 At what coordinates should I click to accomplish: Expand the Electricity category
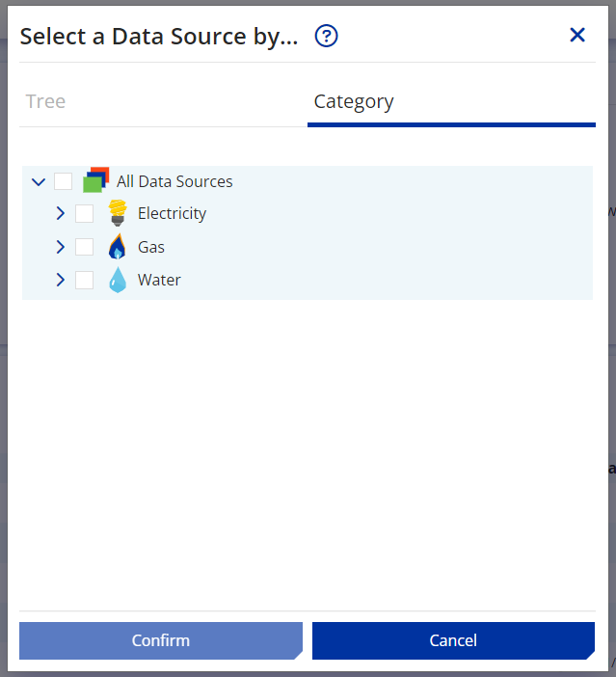[60, 213]
